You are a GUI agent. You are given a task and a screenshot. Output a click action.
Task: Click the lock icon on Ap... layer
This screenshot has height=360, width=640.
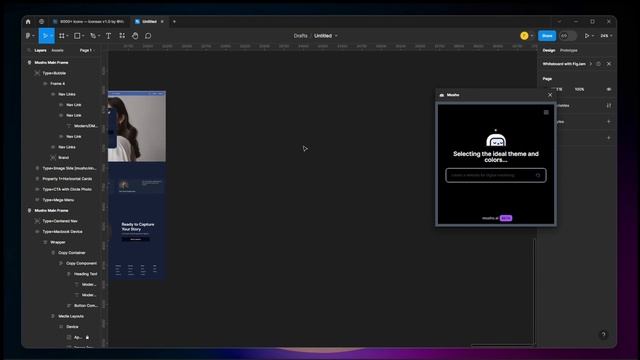[87, 338]
